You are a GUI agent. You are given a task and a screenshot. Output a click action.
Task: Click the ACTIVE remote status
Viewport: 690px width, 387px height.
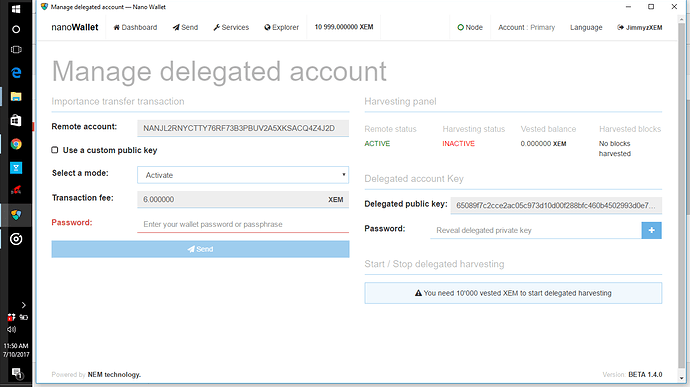point(377,144)
